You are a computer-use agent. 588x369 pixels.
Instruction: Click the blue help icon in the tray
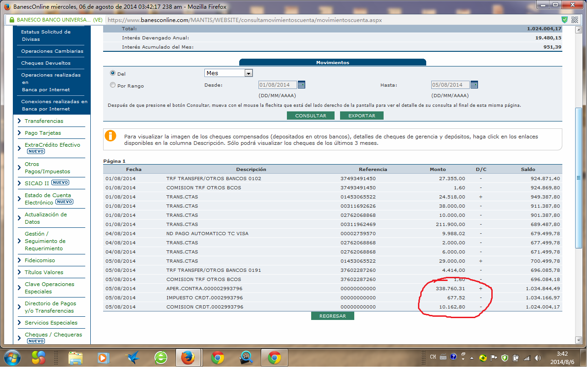tap(453, 357)
